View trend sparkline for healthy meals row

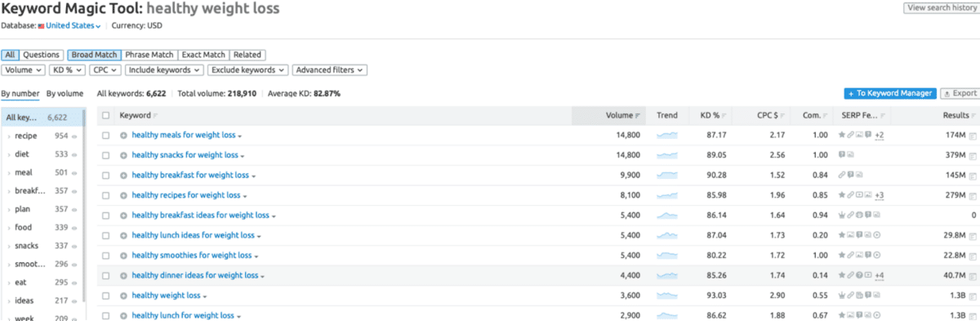(667, 135)
